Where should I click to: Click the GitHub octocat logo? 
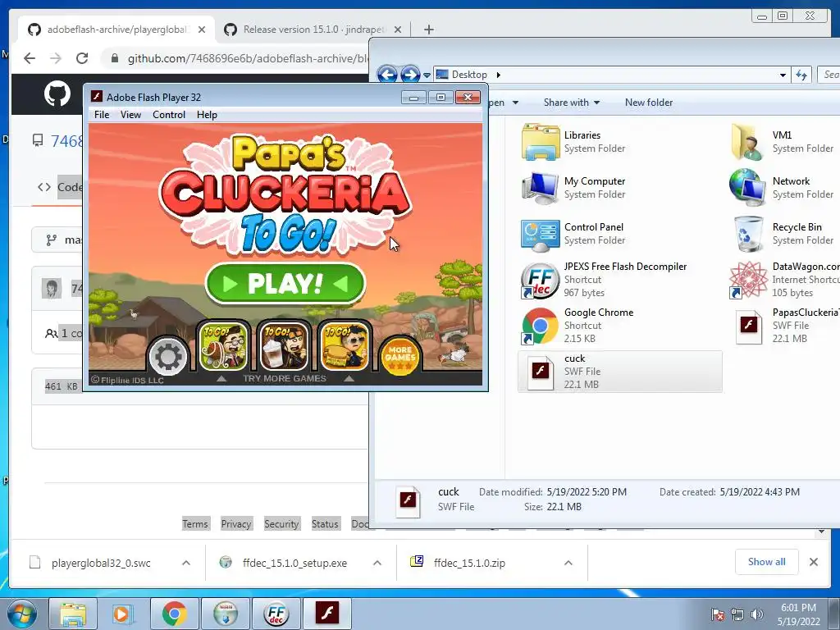coord(57,94)
